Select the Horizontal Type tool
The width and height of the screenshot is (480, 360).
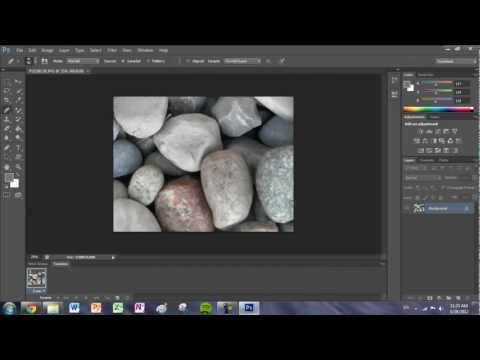(x=18, y=148)
